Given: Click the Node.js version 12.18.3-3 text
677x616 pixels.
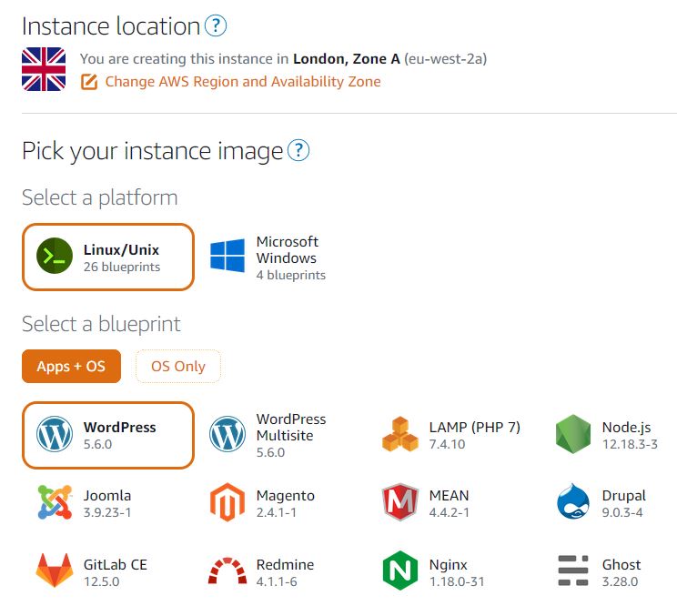Looking at the screenshot, I should 630,444.
